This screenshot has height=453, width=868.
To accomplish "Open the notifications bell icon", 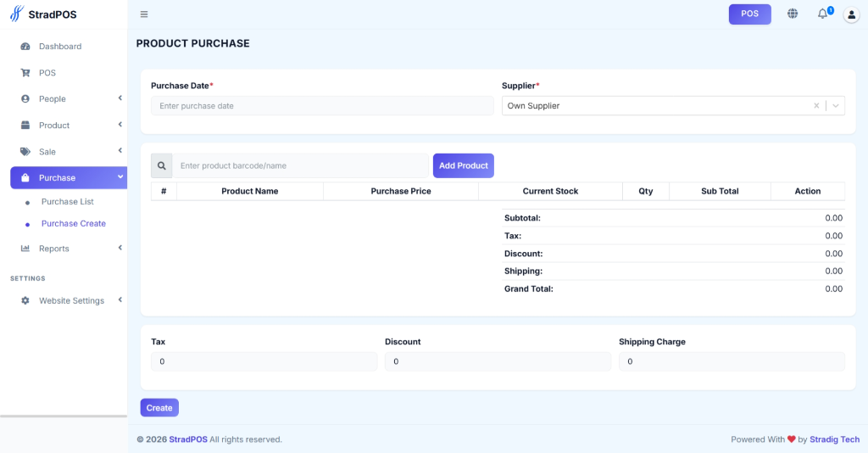I will tap(822, 14).
